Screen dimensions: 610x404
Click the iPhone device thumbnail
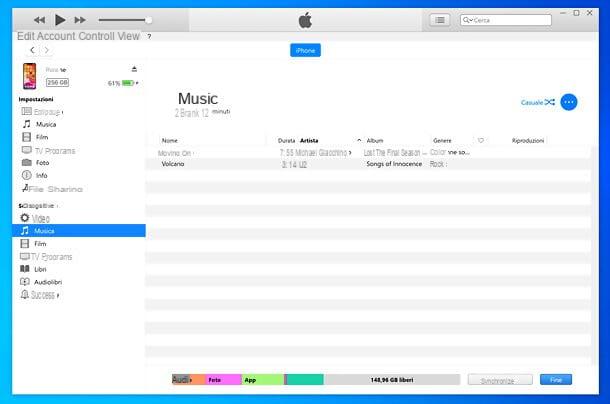[x=30, y=76]
